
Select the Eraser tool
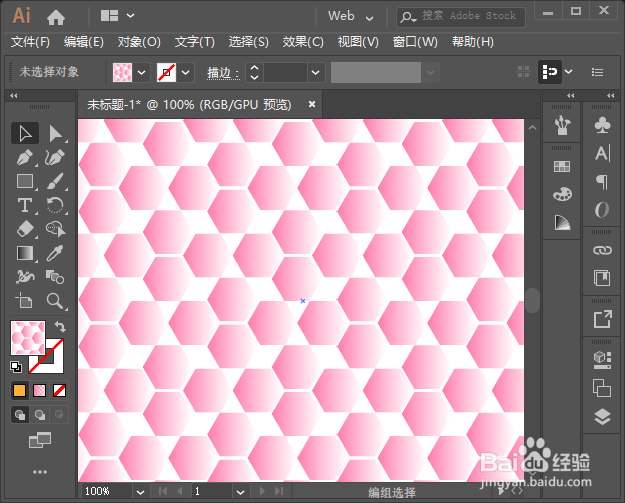pyautogui.click(x=25, y=229)
